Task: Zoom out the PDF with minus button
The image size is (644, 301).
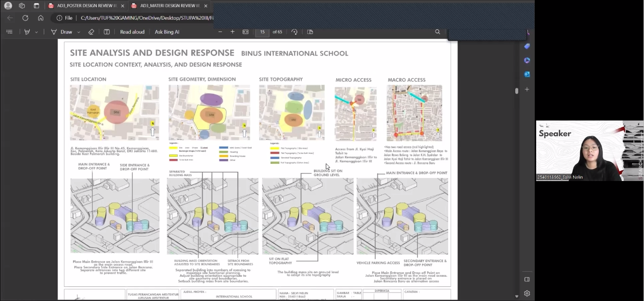Action: coord(220,32)
